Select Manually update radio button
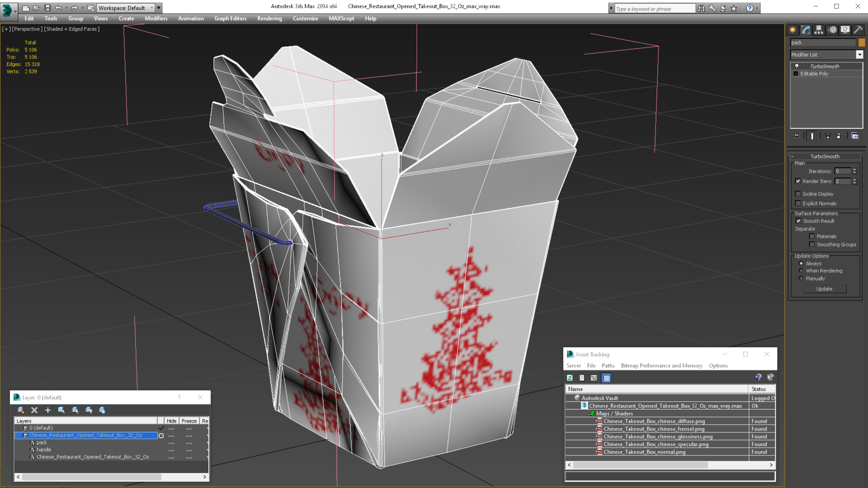The image size is (868, 488). 801,278
